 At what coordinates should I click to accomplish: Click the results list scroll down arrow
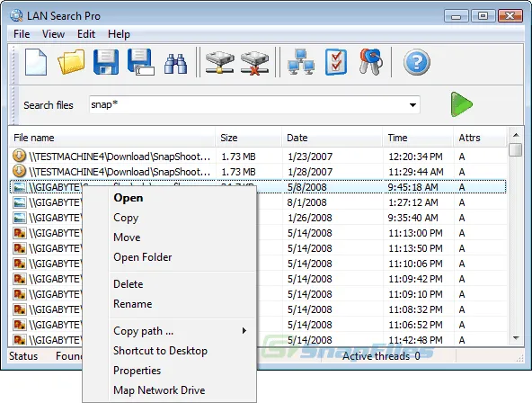tap(516, 338)
